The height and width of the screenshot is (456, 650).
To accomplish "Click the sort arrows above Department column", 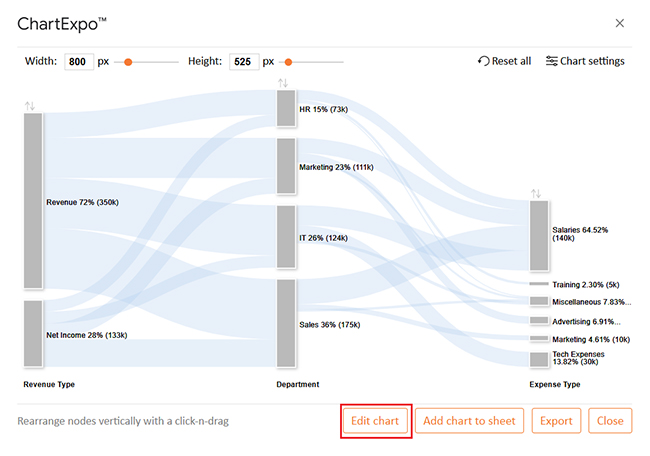I will pyautogui.click(x=283, y=83).
